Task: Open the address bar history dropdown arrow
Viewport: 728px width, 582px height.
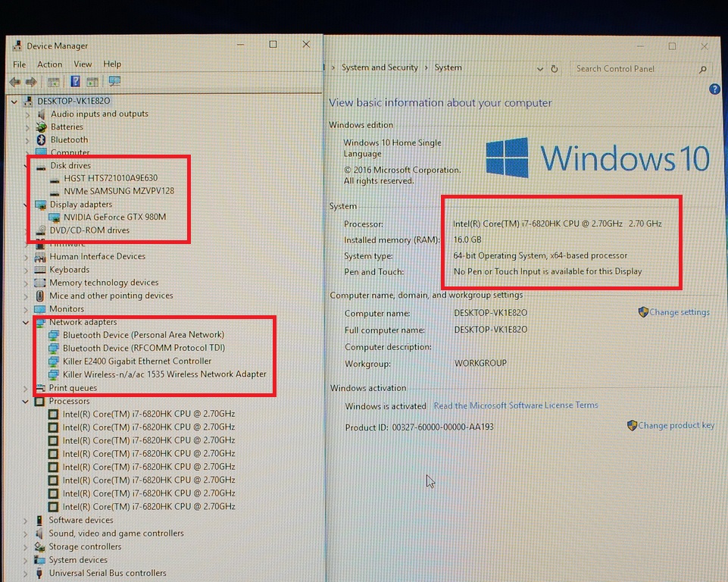Action: click(x=540, y=69)
